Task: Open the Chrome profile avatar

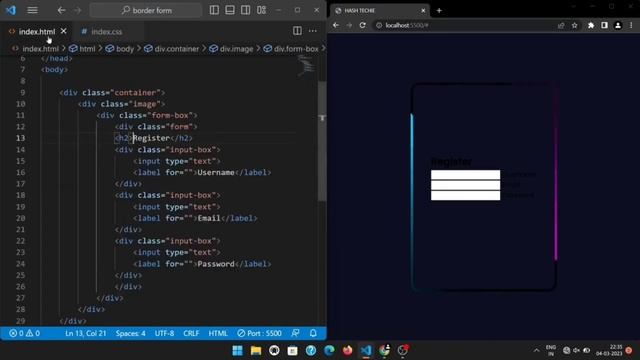Action: (618, 25)
